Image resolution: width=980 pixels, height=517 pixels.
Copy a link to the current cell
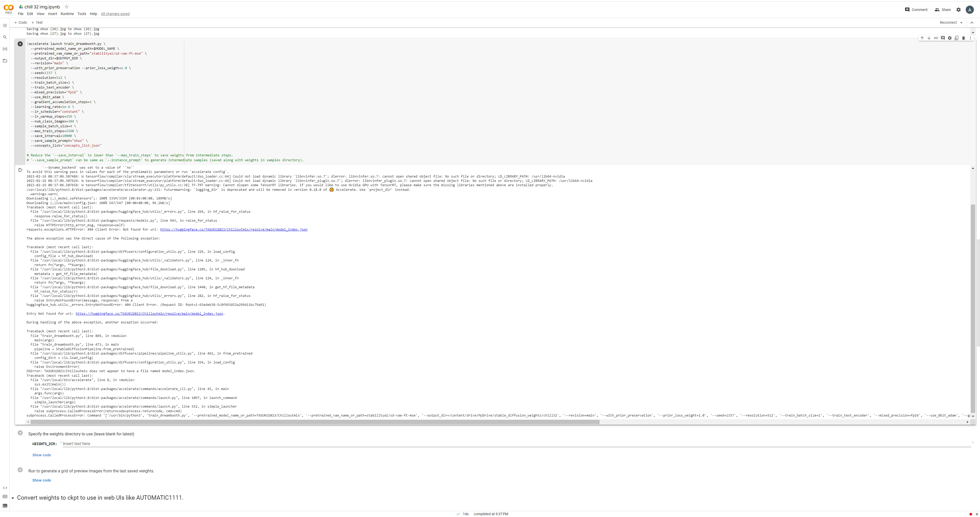click(936, 38)
